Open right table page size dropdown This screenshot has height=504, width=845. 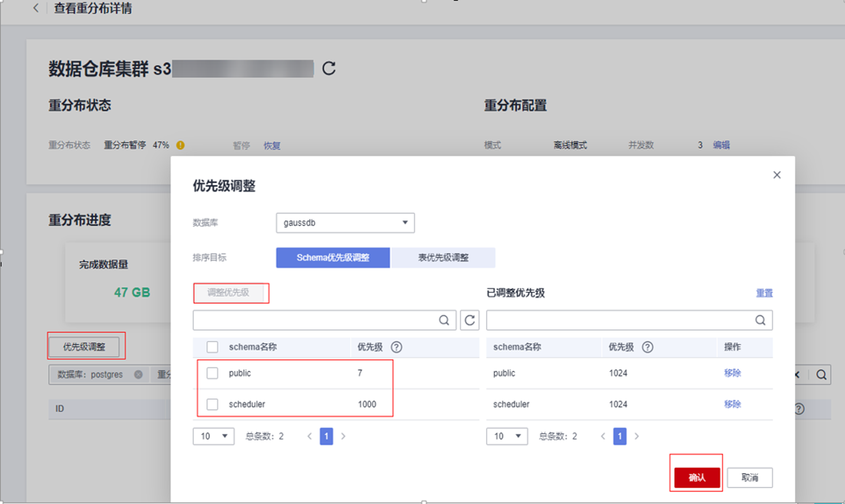click(507, 436)
